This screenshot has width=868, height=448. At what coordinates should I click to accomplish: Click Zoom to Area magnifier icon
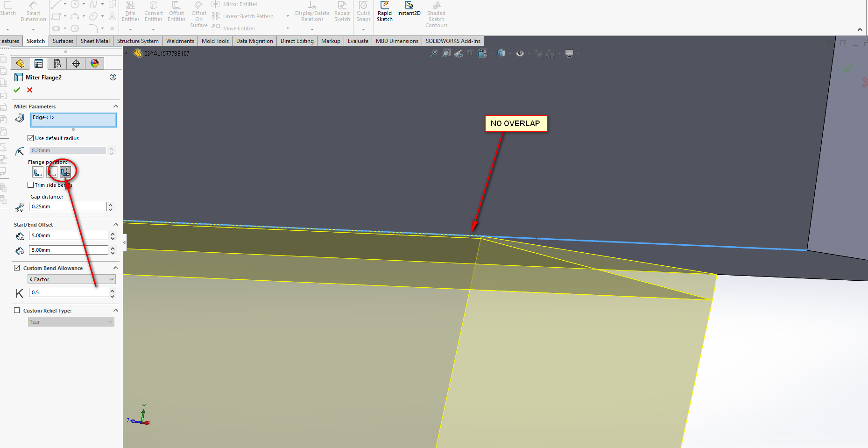pos(446,53)
